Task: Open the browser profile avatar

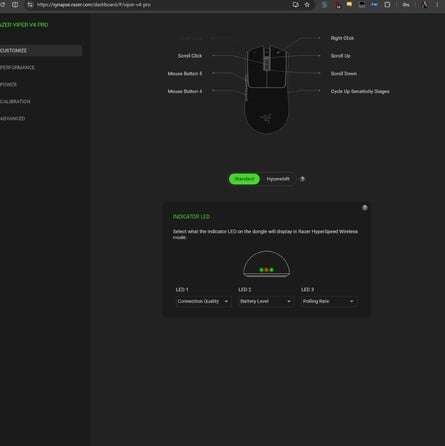Action: [424, 5]
